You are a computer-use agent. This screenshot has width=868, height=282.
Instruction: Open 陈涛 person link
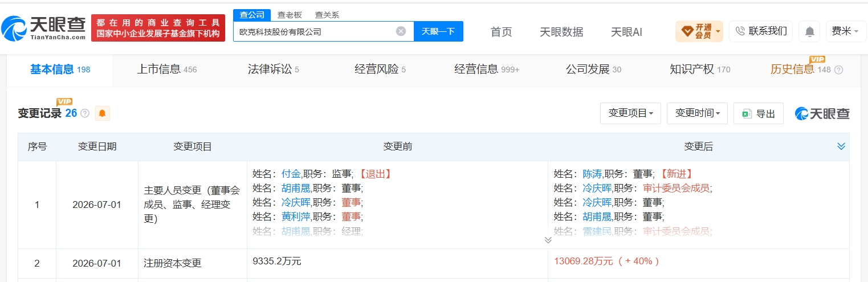(592, 174)
